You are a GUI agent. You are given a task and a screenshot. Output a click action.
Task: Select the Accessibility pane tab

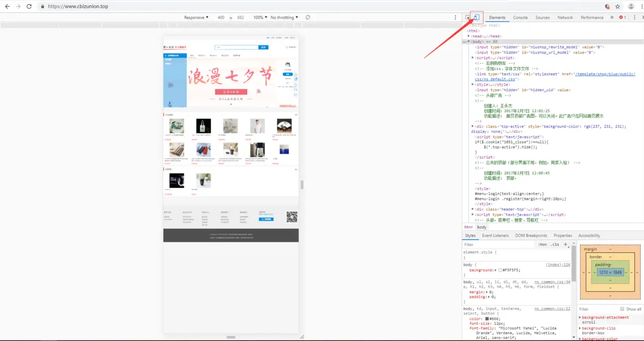point(589,235)
